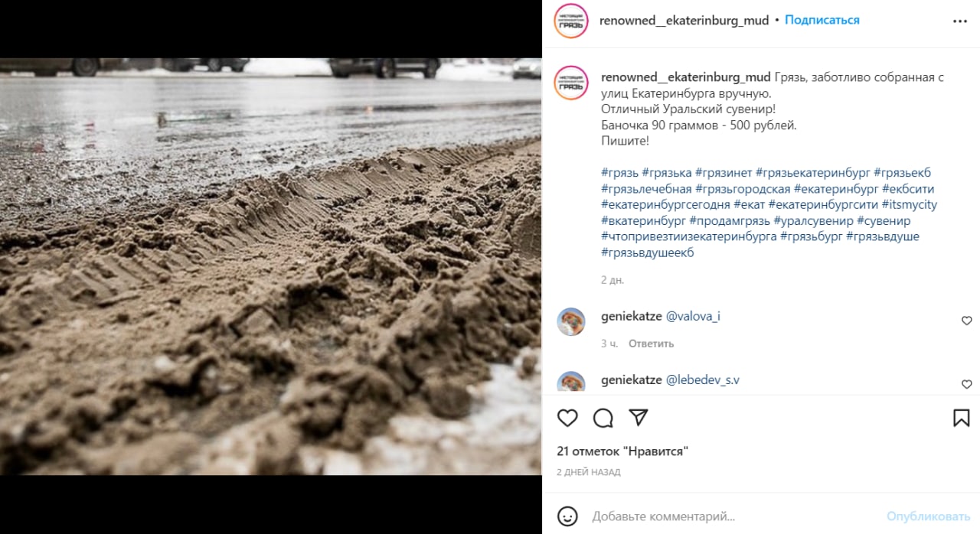Save post with the bookmark icon

[x=962, y=418]
